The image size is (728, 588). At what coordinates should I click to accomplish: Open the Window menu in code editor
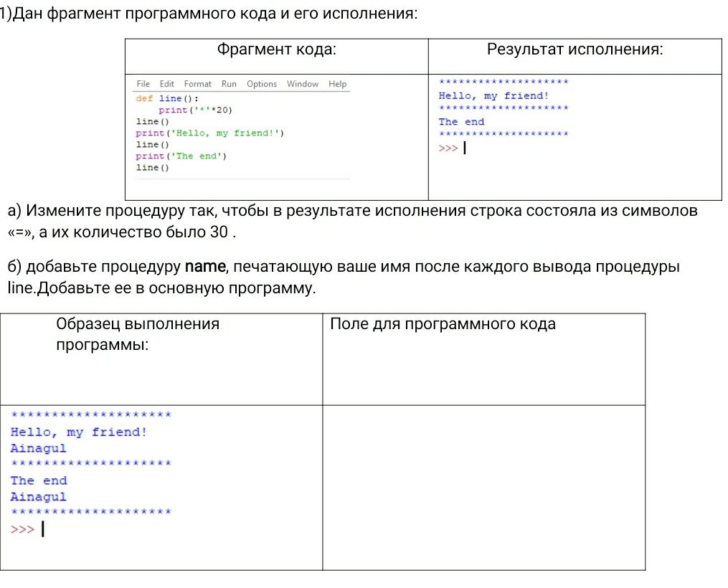click(x=302, y=84)
